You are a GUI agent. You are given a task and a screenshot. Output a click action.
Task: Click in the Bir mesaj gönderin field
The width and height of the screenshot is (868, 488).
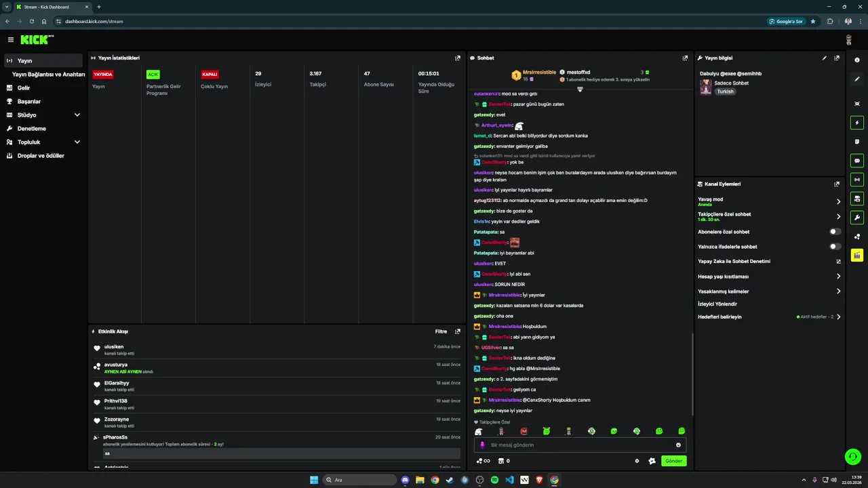580,445
